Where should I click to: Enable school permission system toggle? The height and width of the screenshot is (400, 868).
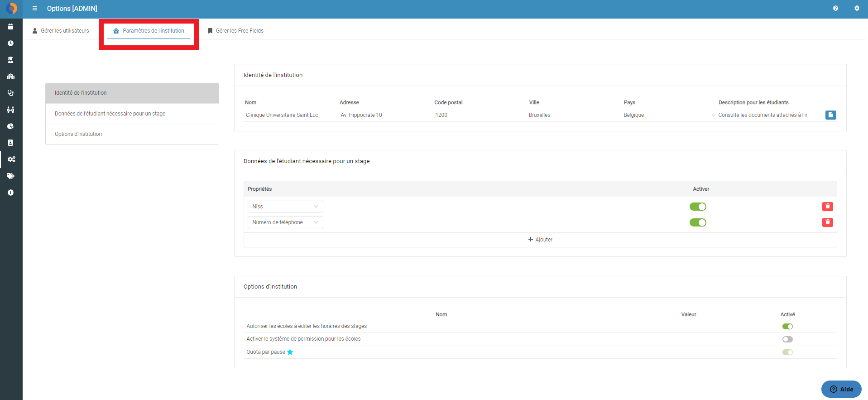pyautogui.click(x=787, y=339)
